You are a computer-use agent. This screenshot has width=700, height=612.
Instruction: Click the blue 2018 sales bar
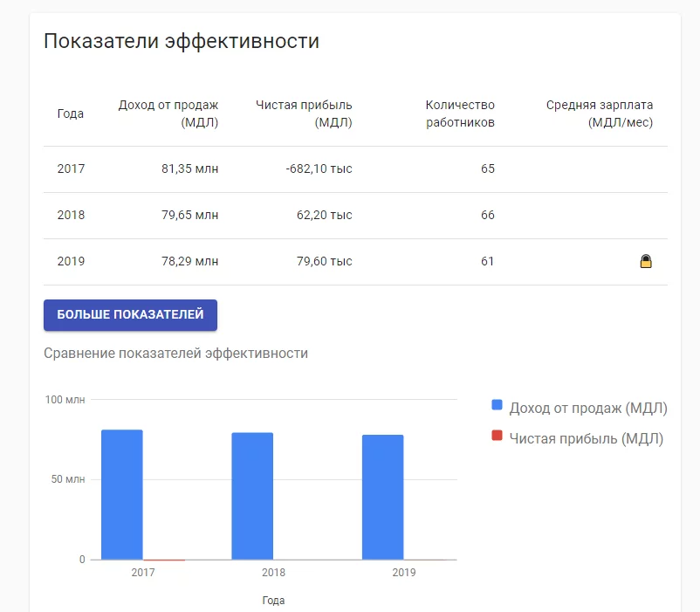click(x=252, y=496)
